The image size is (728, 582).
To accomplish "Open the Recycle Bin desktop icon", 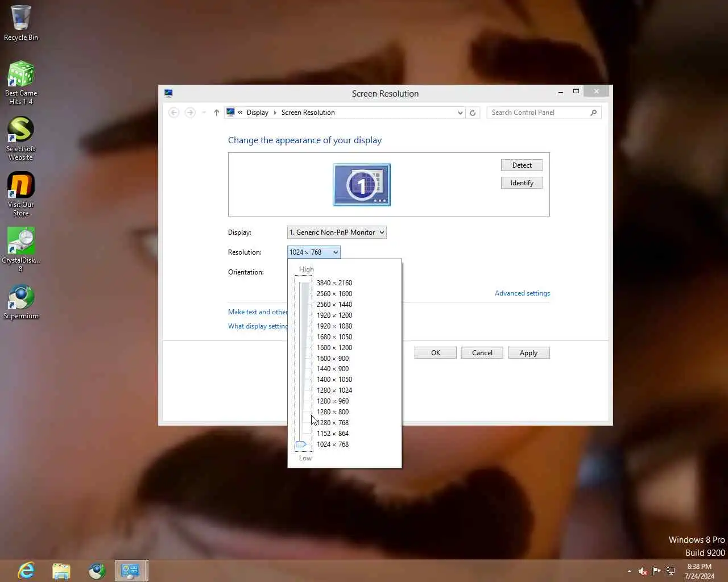I will 20,23.
